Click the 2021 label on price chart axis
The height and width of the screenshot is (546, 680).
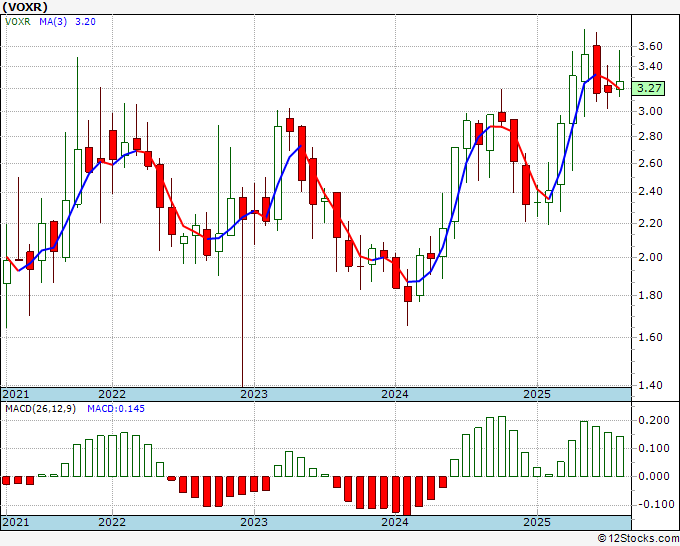(x=16, y=394)
